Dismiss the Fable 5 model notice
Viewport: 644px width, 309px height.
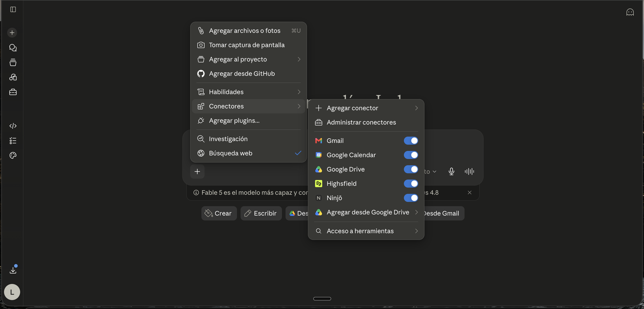[469, 192]
